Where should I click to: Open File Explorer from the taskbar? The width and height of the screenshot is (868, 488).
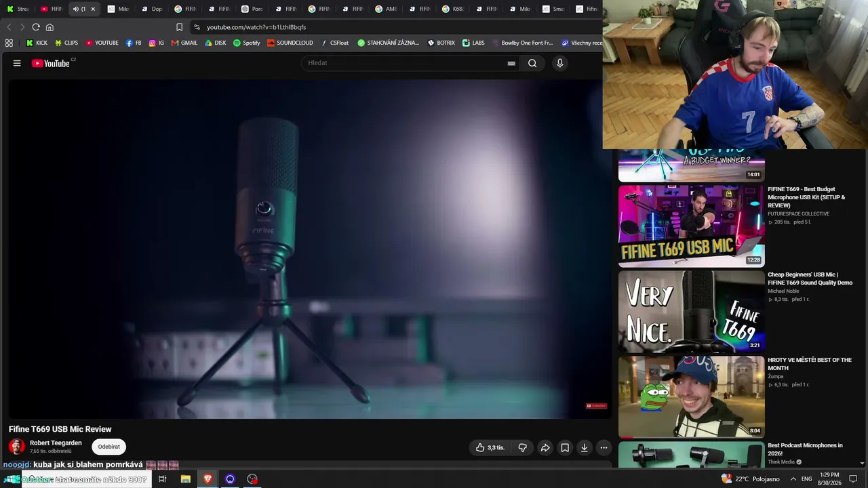coord(185,479)
